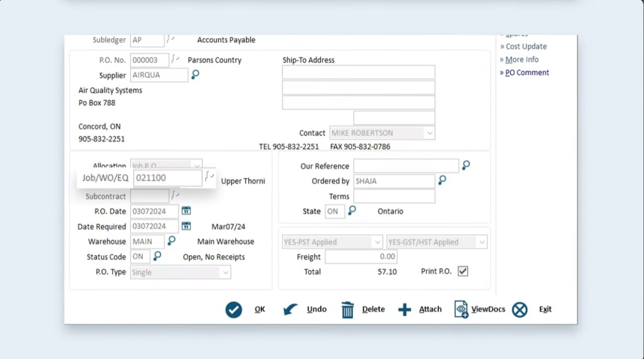The height and width of the screenshot is (359, 644).
Task: Open the Date Required calendar picker
Action: 186,226
